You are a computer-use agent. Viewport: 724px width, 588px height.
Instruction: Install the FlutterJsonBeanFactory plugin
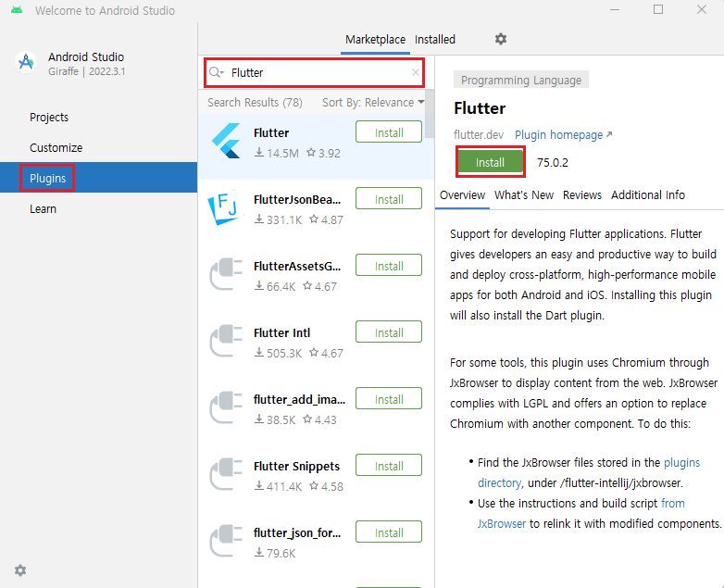pos(389,198)
